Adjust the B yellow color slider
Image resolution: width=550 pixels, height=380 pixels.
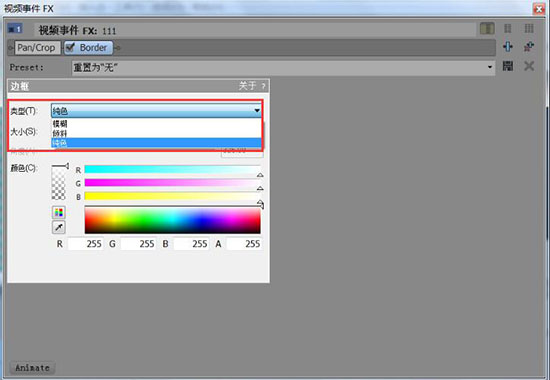pos(172,196)
